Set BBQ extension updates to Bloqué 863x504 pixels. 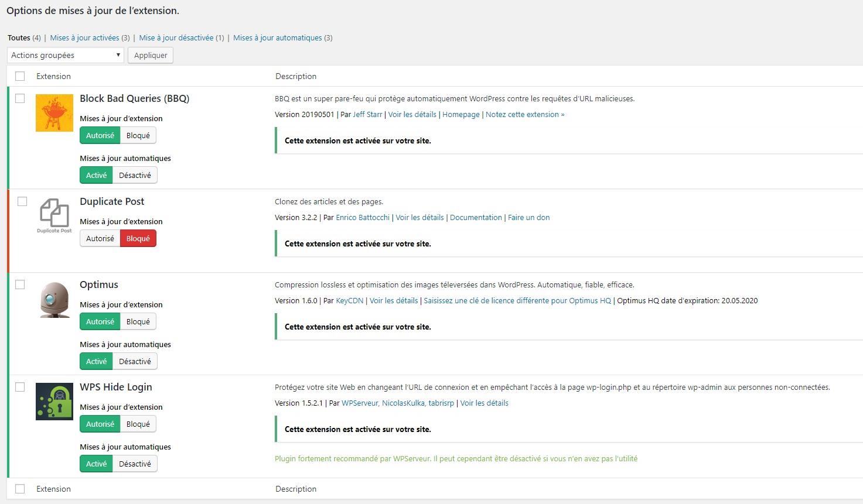point(138,135)
